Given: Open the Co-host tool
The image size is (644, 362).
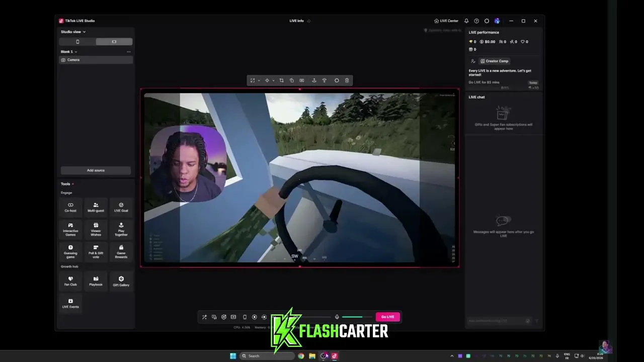Looking at the screenshot, I should click(70, 207).
